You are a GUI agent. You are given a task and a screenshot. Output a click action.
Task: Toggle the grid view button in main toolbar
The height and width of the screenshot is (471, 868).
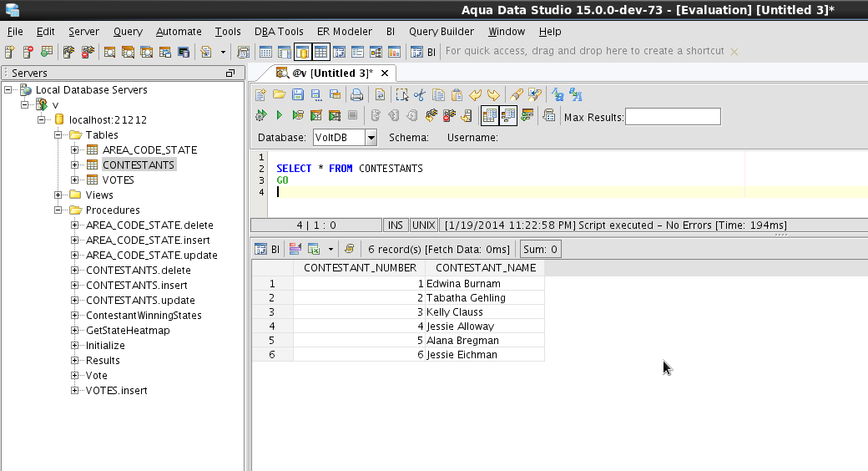(320, 52)
